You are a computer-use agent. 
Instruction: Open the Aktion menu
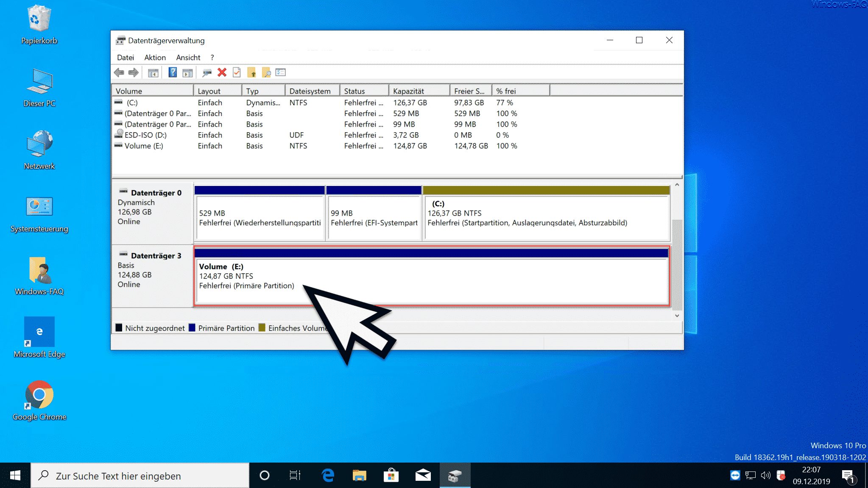[155, 58]
